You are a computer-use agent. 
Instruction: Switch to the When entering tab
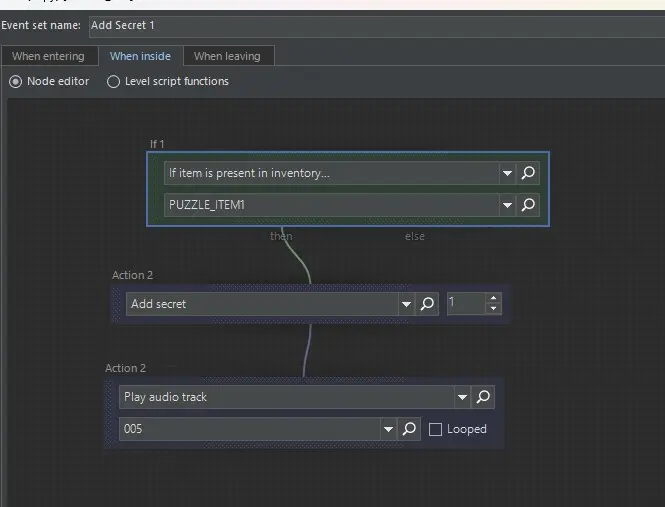tap(48, 56)
